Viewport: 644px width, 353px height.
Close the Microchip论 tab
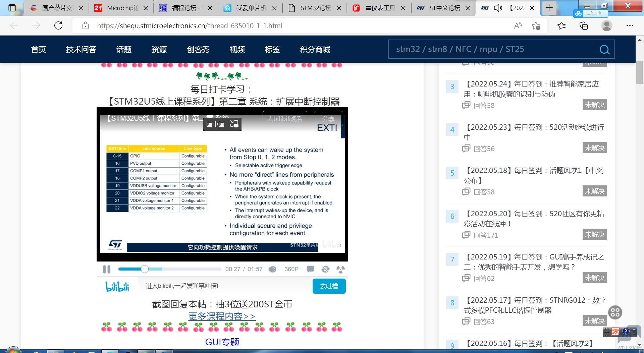[146, 8]
